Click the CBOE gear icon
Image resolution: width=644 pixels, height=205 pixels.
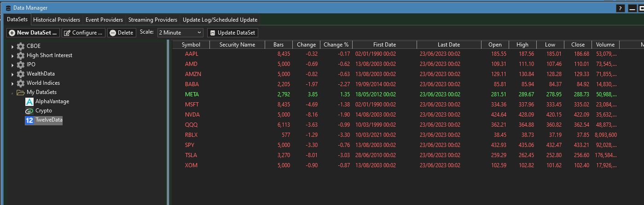click(20, 46)
